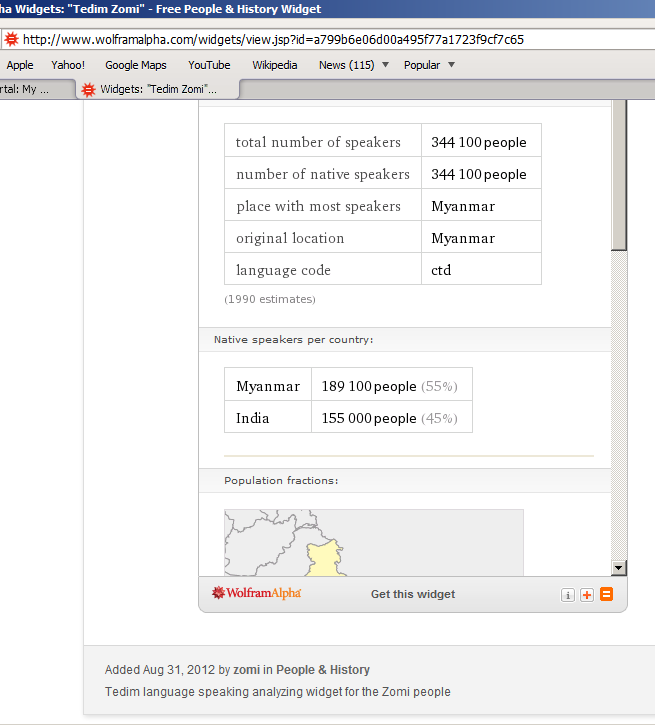Click Get this widget button

[x=413, y=594]
